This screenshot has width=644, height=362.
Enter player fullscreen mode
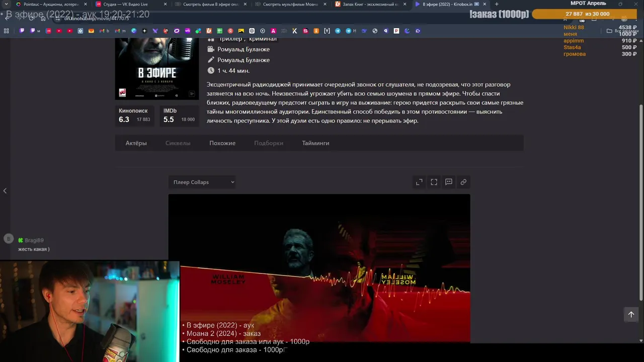(x=434, y=182)
